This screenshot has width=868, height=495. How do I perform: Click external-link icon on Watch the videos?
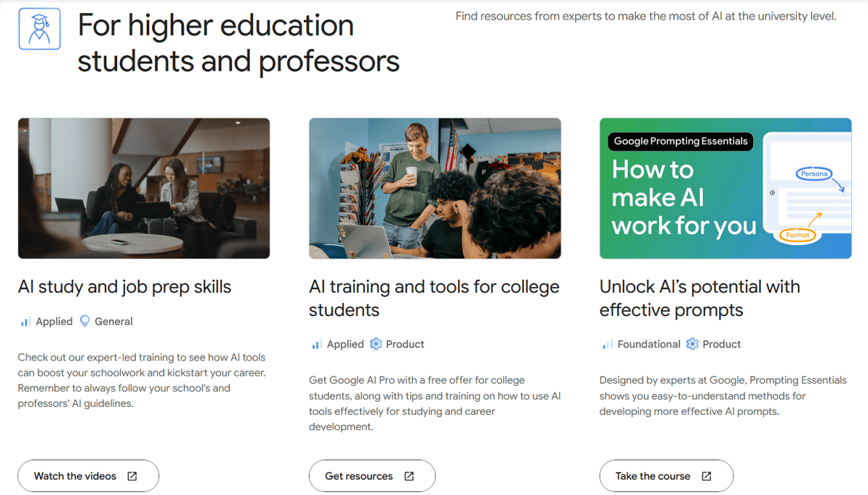coord(132,476)
